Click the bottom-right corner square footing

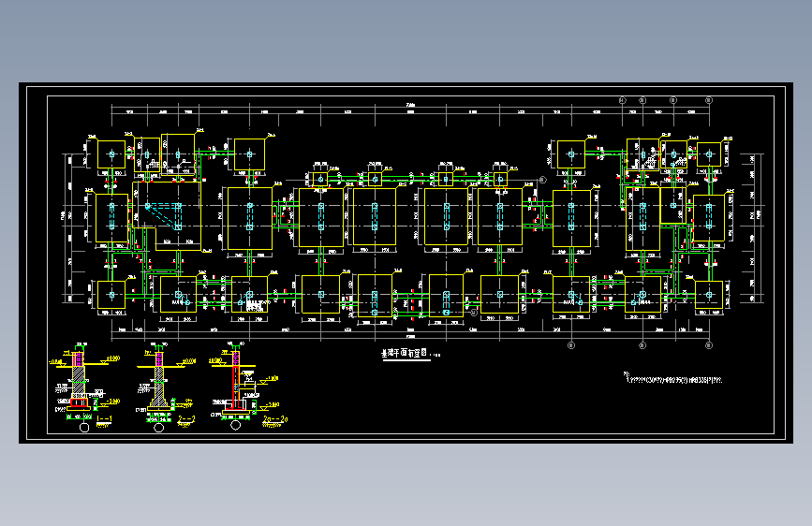[709, 295]
